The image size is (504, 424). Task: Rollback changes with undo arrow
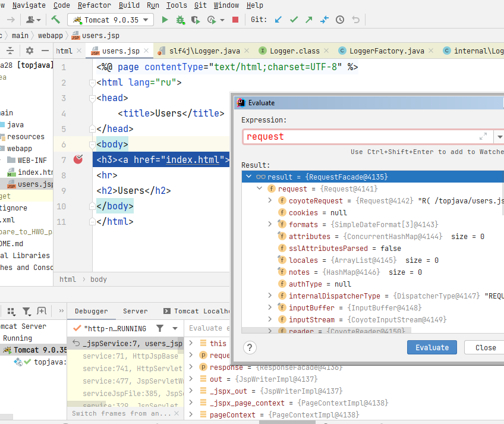coord(355,20)
